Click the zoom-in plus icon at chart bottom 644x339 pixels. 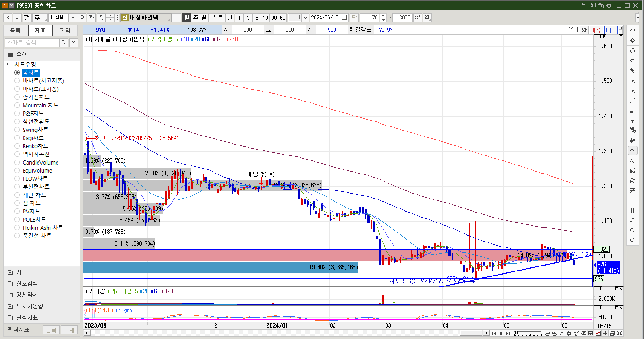tap(554, 333)
